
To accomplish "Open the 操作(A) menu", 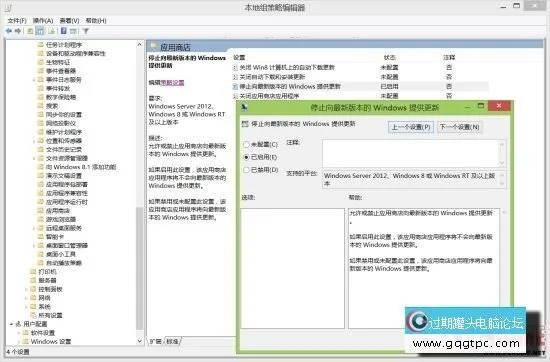I will click(43, 21).
